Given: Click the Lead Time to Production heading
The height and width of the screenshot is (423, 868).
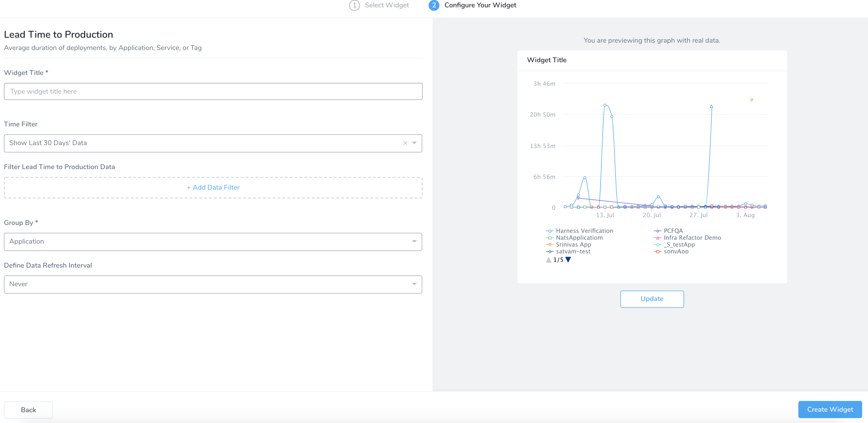Looking at the screenshot, I should pos(58,35).
